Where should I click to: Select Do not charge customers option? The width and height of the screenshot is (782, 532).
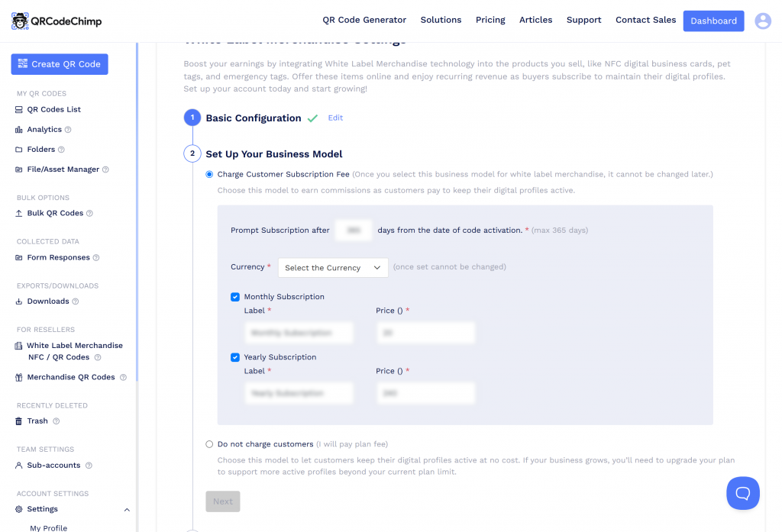click(210, 444)
